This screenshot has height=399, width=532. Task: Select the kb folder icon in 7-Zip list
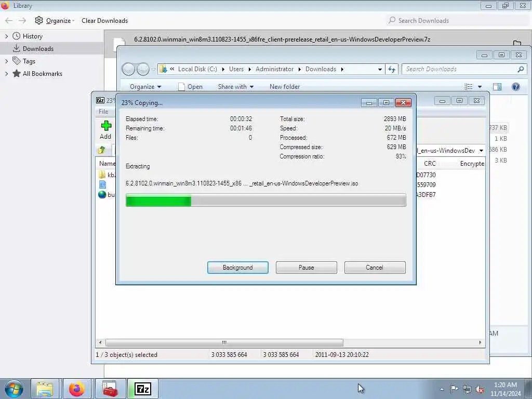(x=102, y=175)
